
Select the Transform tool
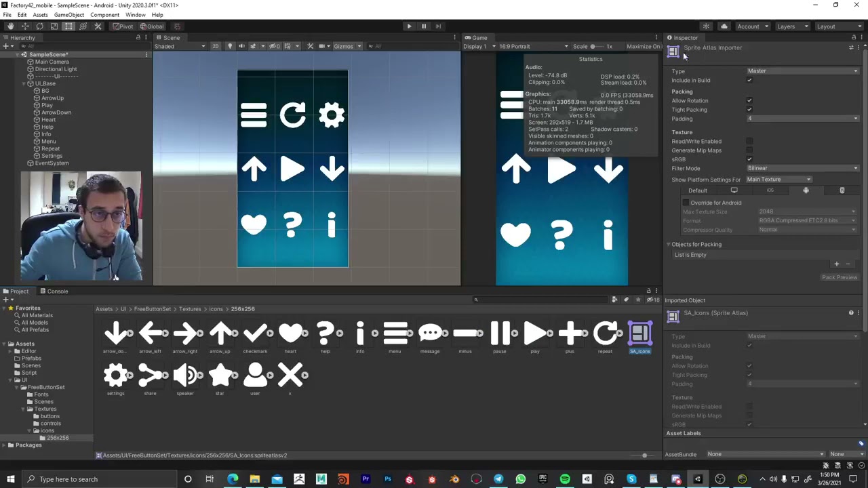83,26
